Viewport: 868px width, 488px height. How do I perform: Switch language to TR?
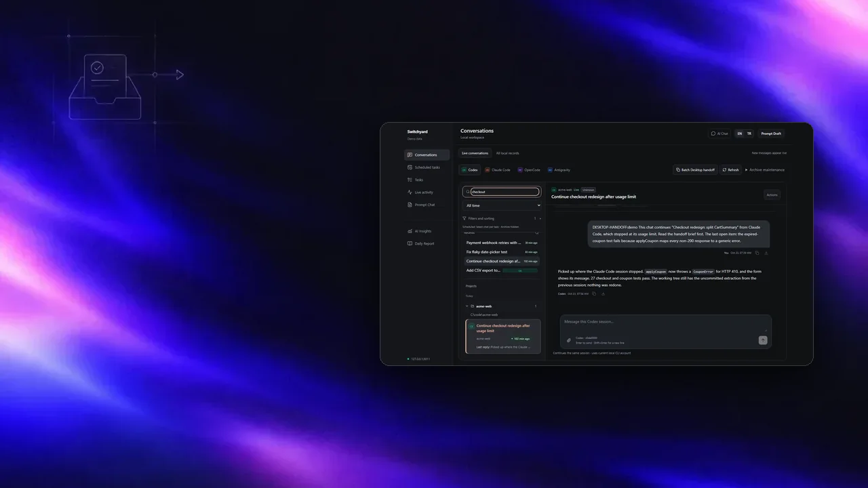tap(749, 134)
